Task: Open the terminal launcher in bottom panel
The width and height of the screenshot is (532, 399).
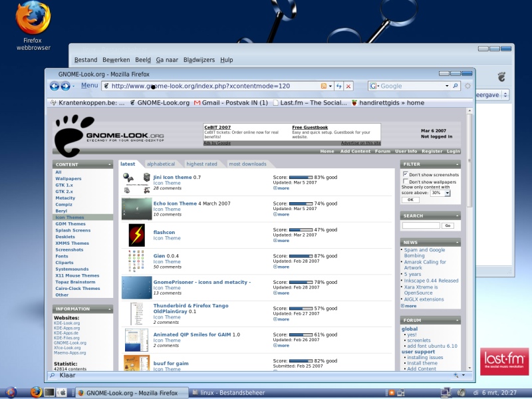Action: coord(49,392)
